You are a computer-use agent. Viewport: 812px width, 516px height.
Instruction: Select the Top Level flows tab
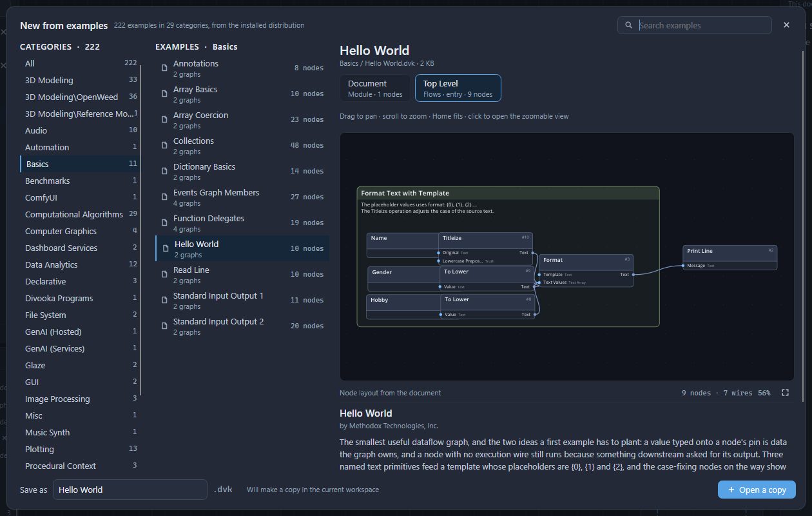click(458, 88)
